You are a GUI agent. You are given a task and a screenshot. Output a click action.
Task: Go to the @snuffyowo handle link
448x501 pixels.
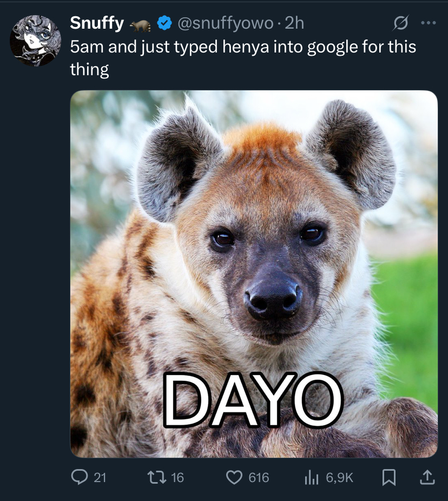225,23
